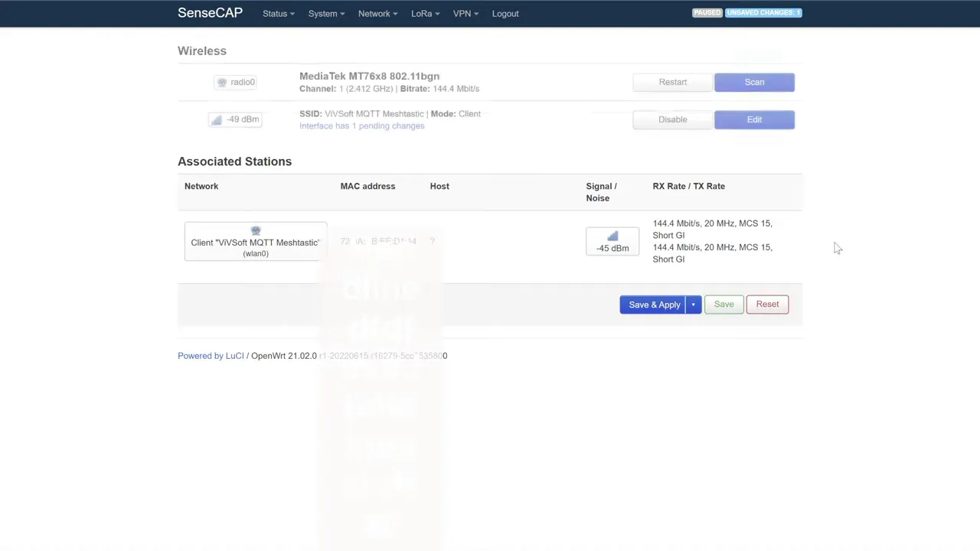Disable the ViVSoft MQTT Meshtastic interface
The width and height of the screenshot is (980, 551).
pyautogui.click(x=673, y=119)
